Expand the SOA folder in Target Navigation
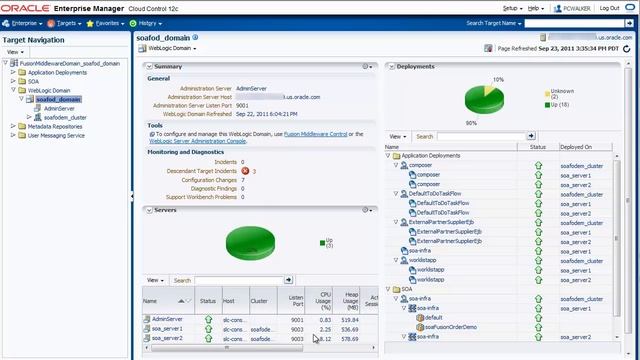The width and height of the screenshot is (640, 360). point(13,81)
